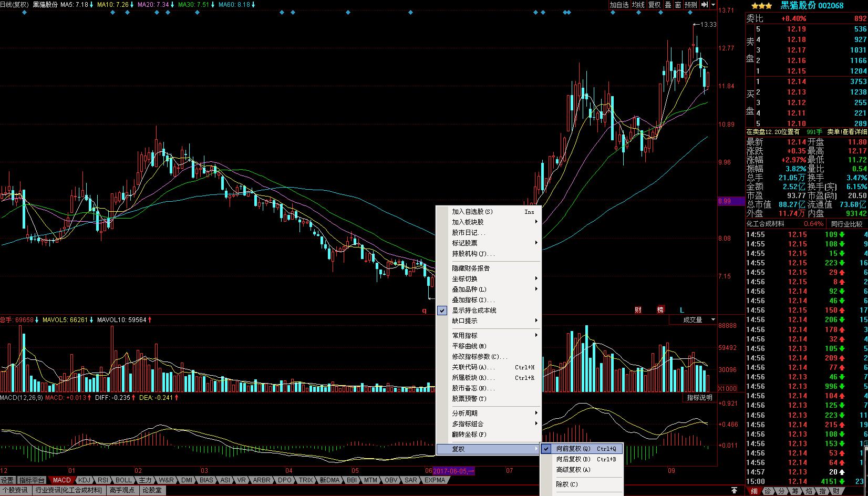Open the 筹 tab in the right panel
868x496 pixels.
795,491
